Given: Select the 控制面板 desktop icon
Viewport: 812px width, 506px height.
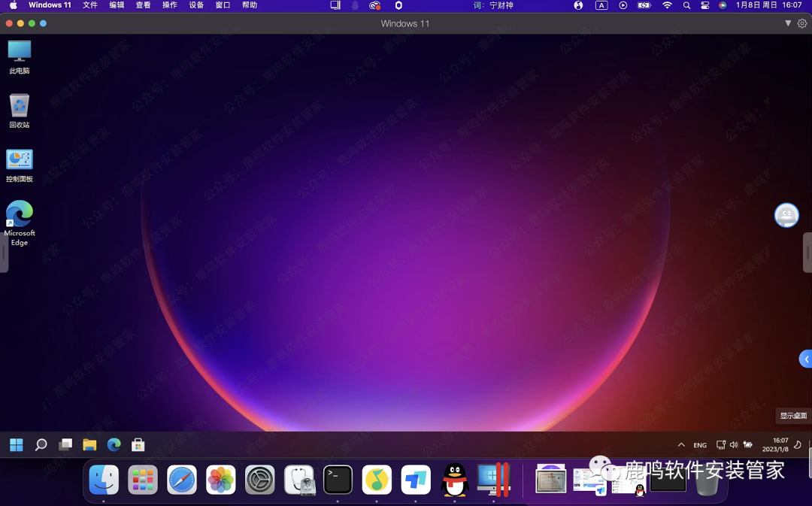Looking at the screenshot, I should pos(20,165).
